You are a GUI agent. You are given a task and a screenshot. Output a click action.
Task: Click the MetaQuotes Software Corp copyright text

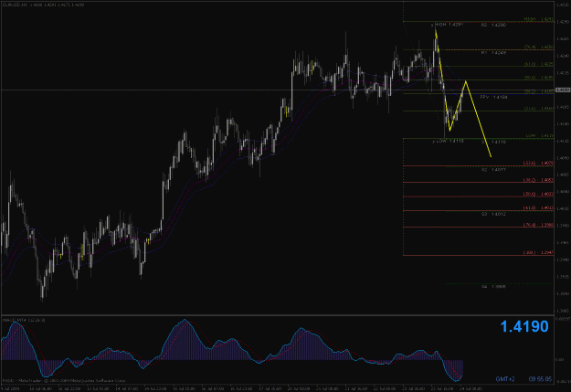pos(64,381)
